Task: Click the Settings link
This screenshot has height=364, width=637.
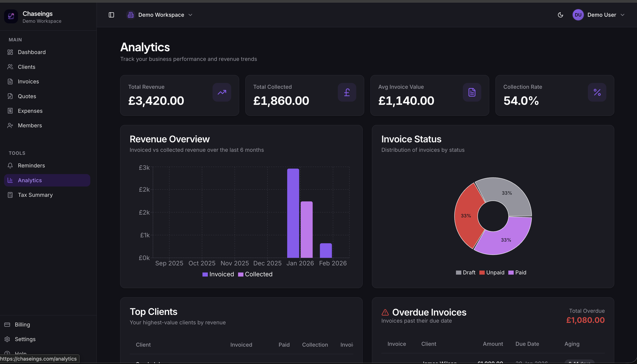Action: pyautogui.click(x=25, y=339)
